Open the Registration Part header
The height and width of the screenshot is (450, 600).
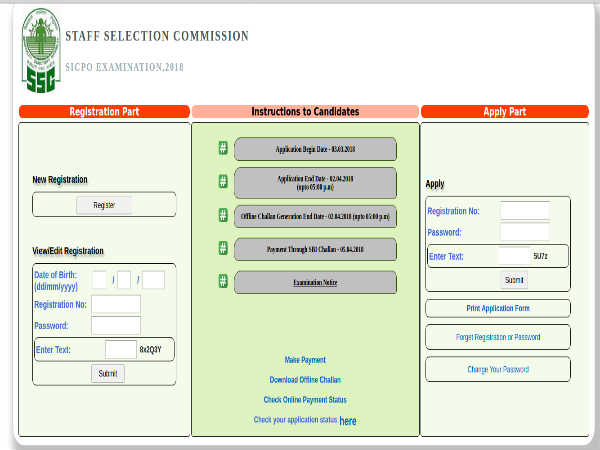pos(104,111)
